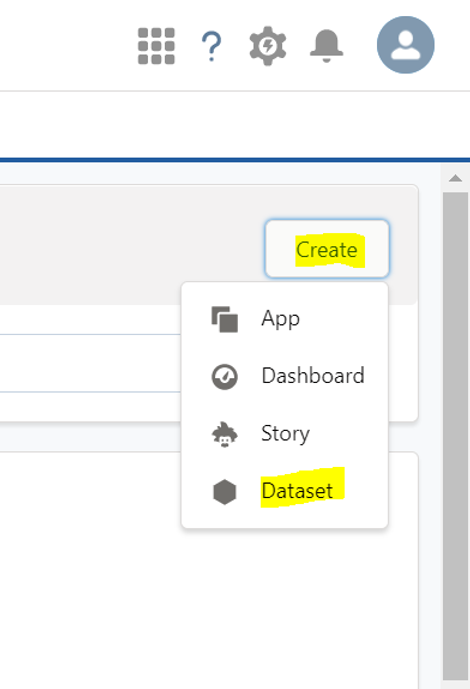Image resolution: width=470 pixels, height=689 pixels.
Task: Click the search input field left of the menu
Action: [x=90, y=363]
